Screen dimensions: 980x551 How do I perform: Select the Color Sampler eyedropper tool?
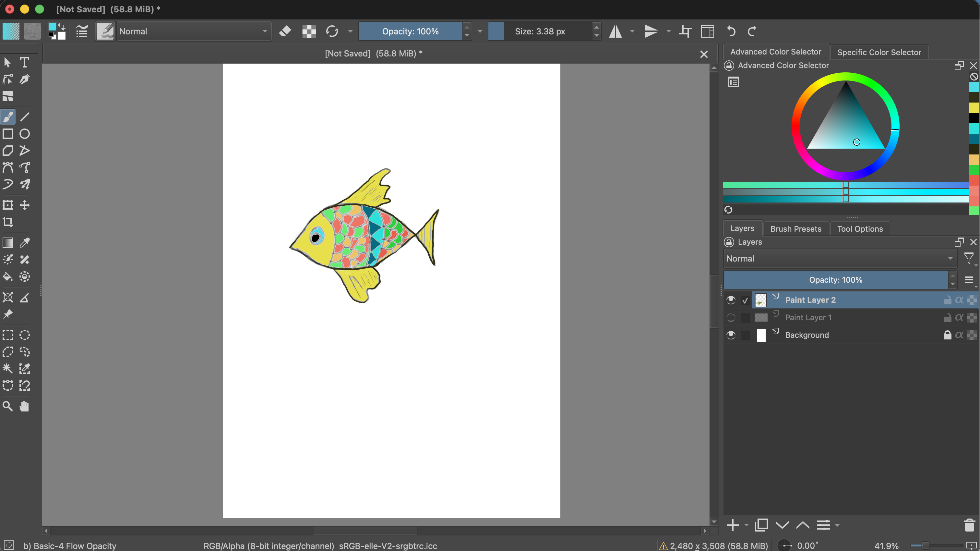pos(25,242)
